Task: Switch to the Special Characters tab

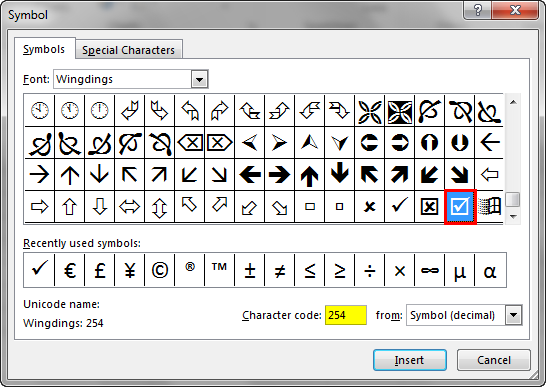Action: [x=128, y=50]
